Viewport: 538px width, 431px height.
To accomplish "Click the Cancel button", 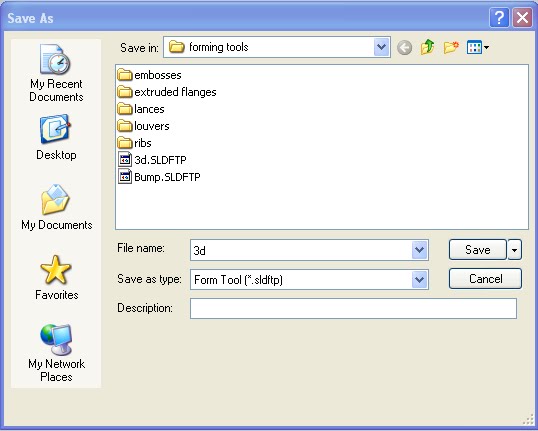I will coord(486,279).
